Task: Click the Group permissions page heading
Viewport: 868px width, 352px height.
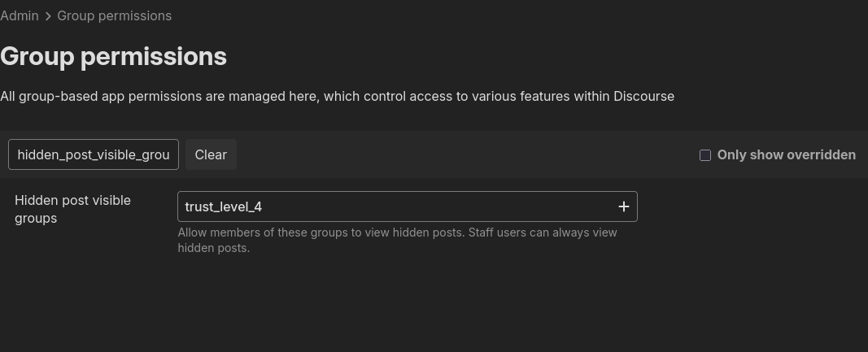Action: tap(113, 56)
